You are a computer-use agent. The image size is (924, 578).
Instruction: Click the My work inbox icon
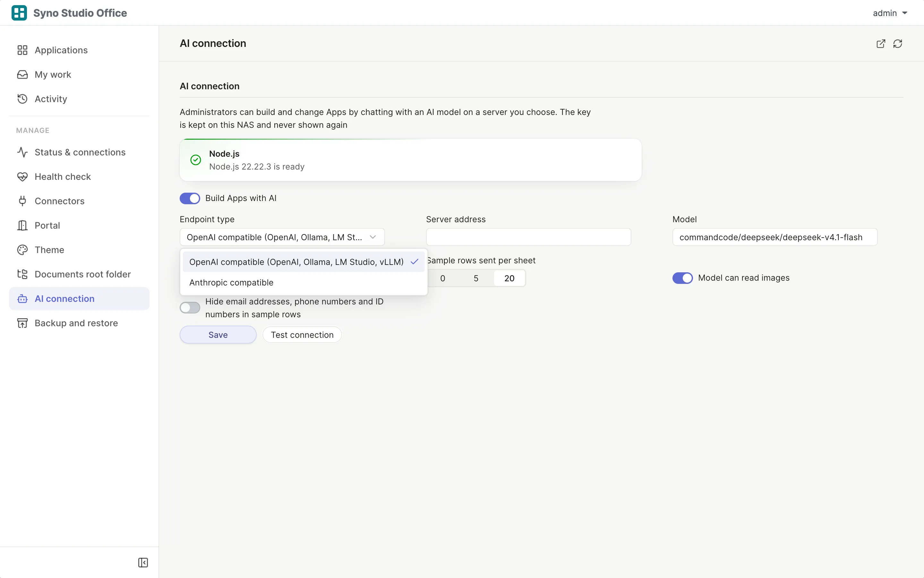[x=22, y=74]
